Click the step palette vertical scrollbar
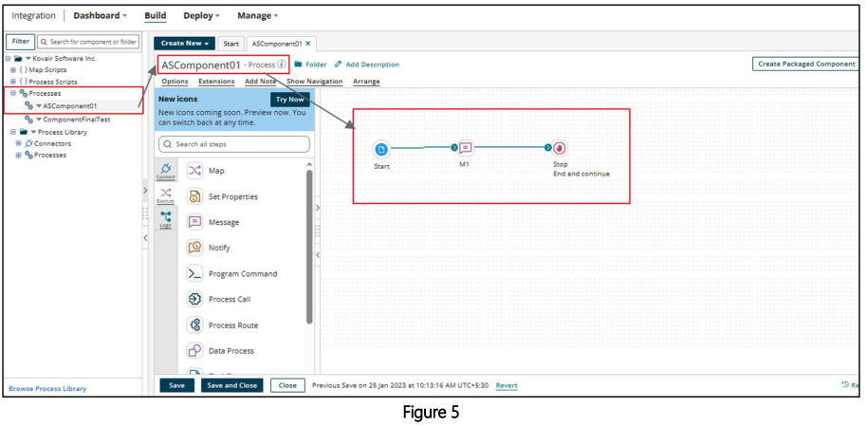 point(309,247)
